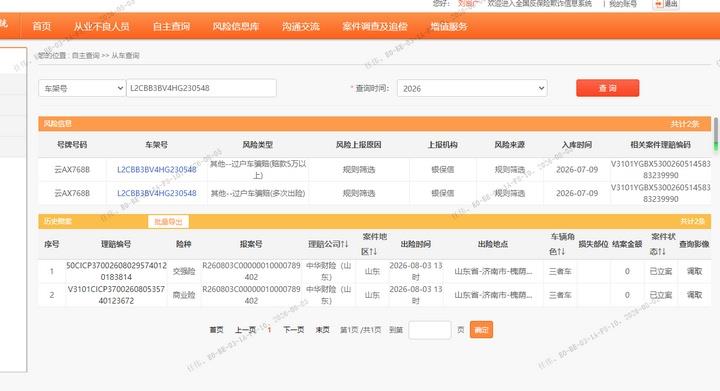Open the 首页 navigation menu
720x391 pixels.
pos(41,26)
